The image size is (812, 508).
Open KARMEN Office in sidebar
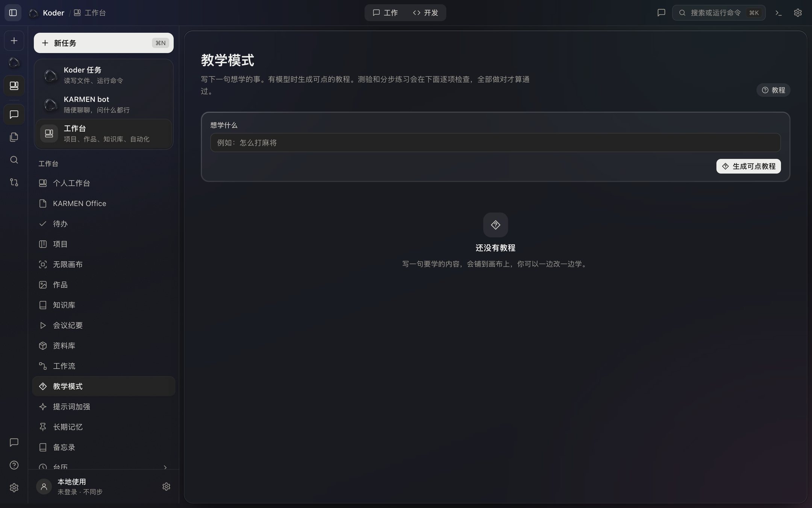point(104,204)
